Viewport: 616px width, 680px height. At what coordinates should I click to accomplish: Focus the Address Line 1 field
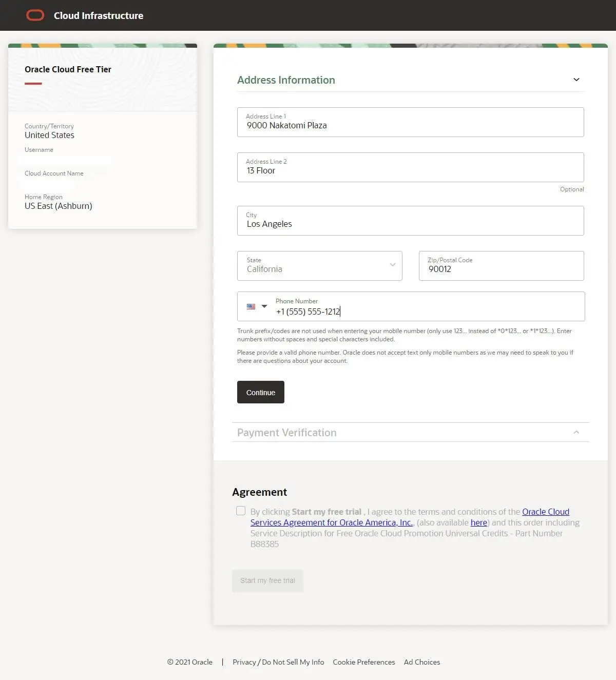coord(411,122)
